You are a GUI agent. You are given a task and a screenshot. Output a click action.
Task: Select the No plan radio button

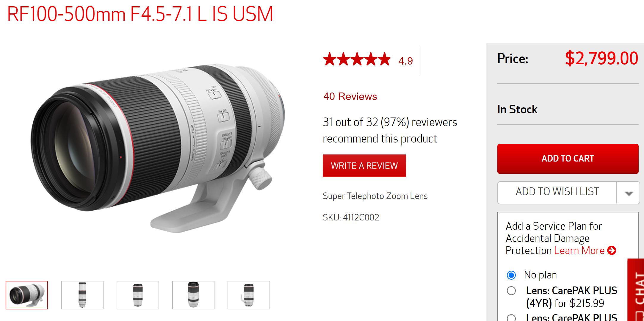coord(511,275)
